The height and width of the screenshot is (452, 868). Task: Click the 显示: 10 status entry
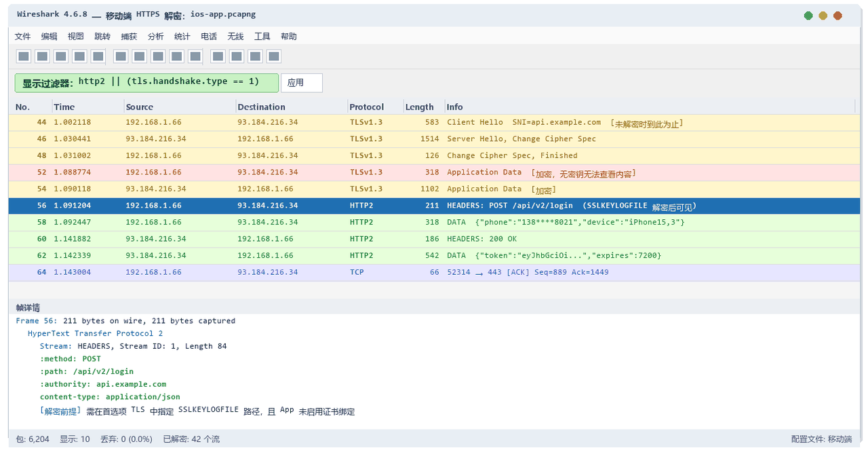(75, 439)
